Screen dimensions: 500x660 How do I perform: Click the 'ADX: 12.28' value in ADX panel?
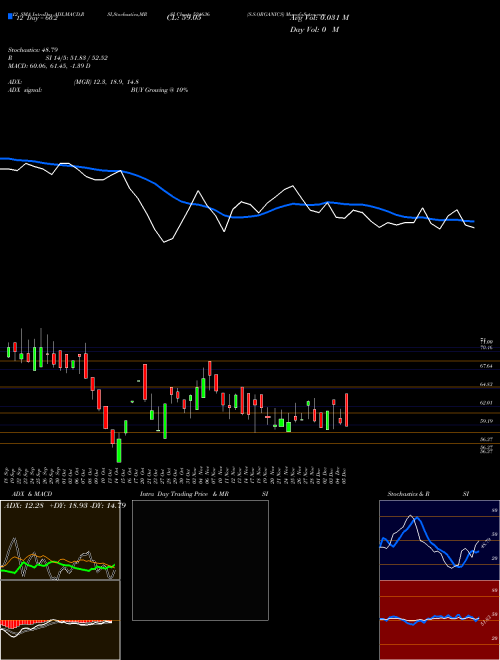23,506
